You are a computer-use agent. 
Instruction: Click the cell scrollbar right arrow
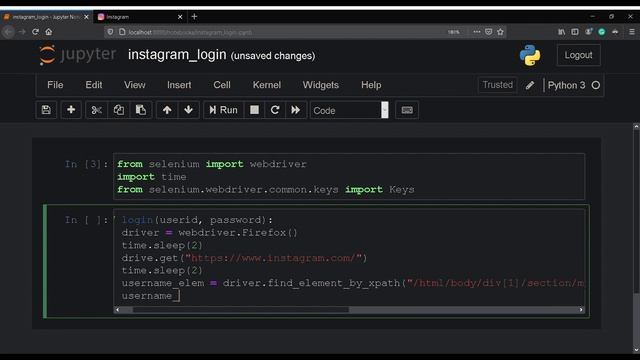(581, 310)
